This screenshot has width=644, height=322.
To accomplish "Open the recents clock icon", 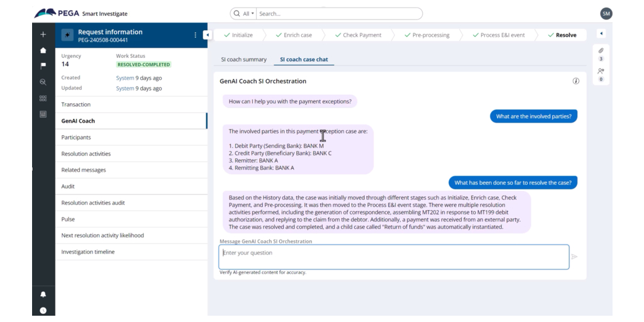I will pos(43,311).
